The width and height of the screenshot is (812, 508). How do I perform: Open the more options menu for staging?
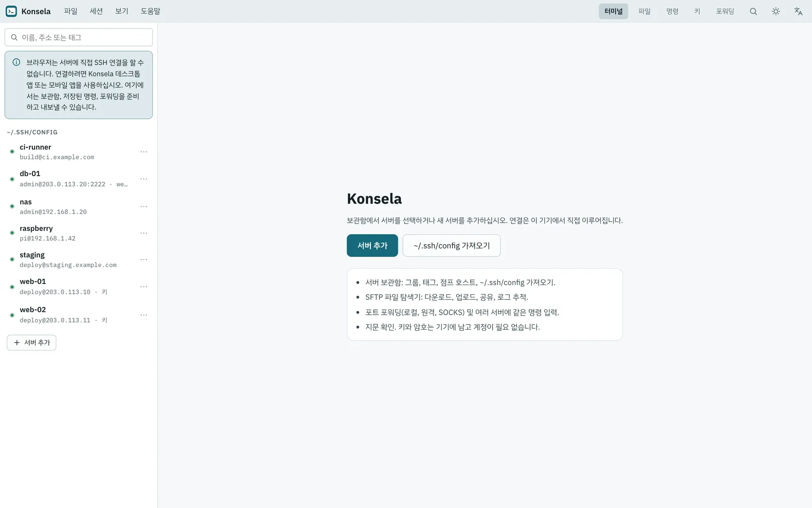(x=144, y=260)
